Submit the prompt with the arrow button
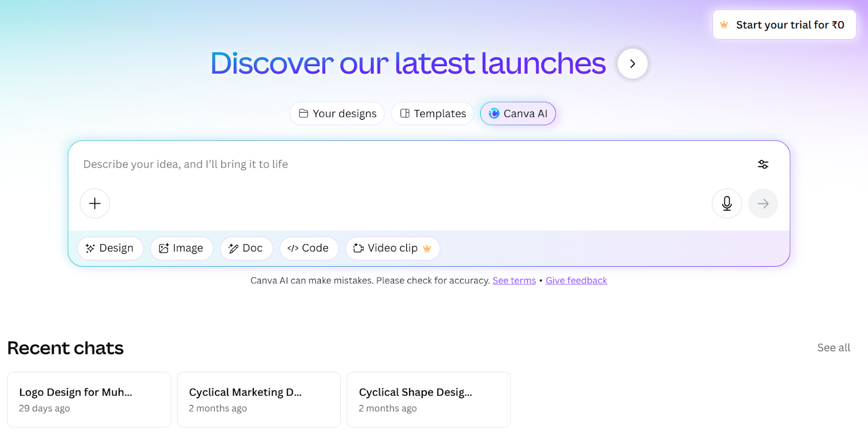Screen dimensions: 868x445 pyautogui.click(x=763, y=203)
